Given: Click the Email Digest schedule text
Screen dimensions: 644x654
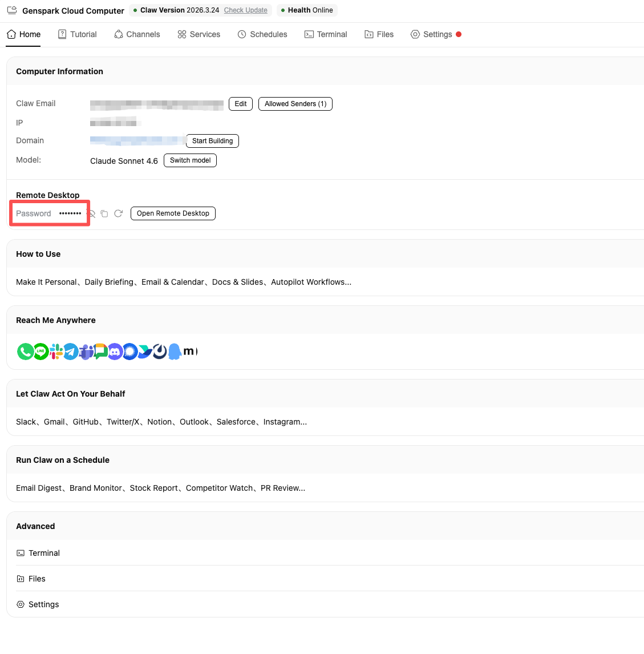Looking at the screenshot, I should (39, 488).
